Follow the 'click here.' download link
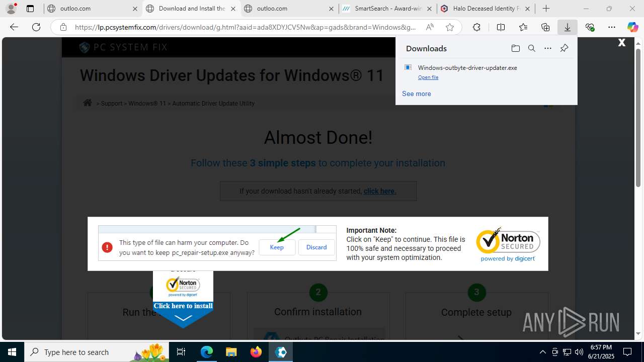The height and width of the screenshot is (362, 644). [x=380, y=191]
